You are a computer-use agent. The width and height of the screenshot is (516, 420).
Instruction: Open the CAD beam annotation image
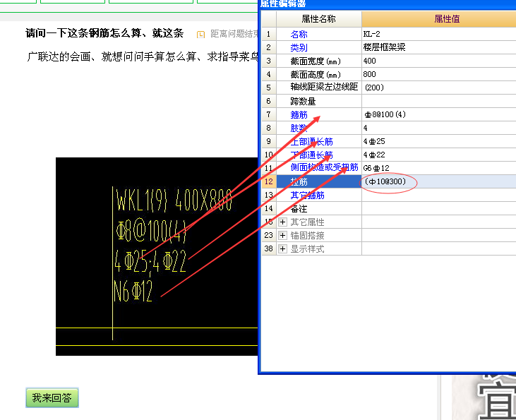point(157,256)
